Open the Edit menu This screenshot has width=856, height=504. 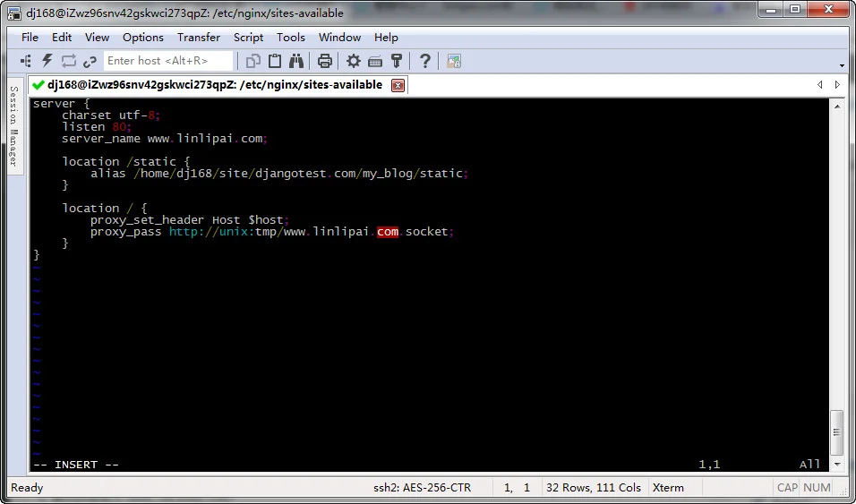62,37
